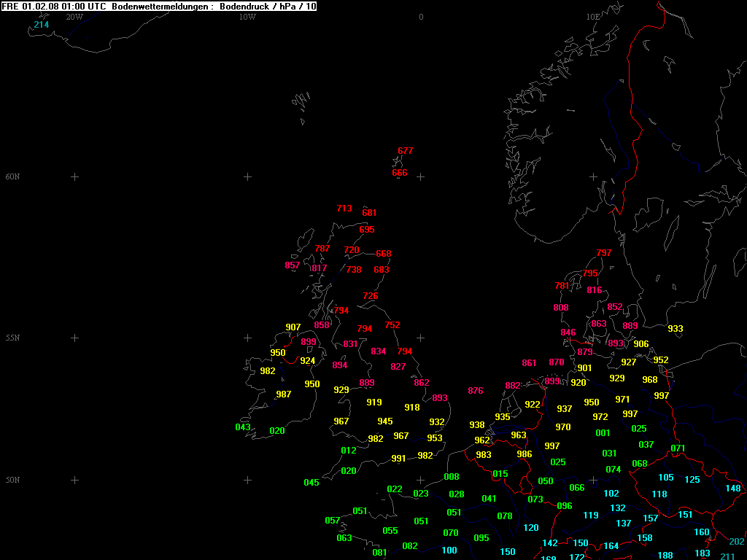This screenshot has height=560, width=747.
Task: Click the green 071 station value
Action: click(678, 448)
